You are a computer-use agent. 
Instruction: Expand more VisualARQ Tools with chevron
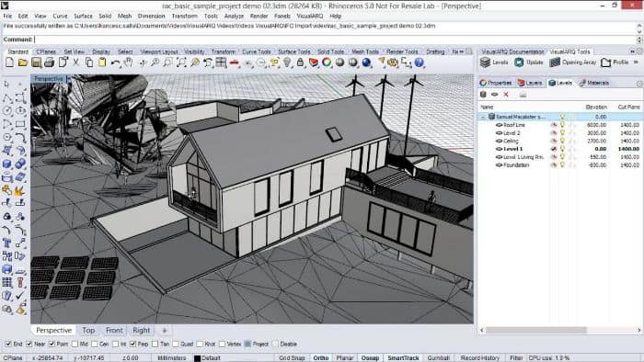pyautogui.click(x=636, y=62)
